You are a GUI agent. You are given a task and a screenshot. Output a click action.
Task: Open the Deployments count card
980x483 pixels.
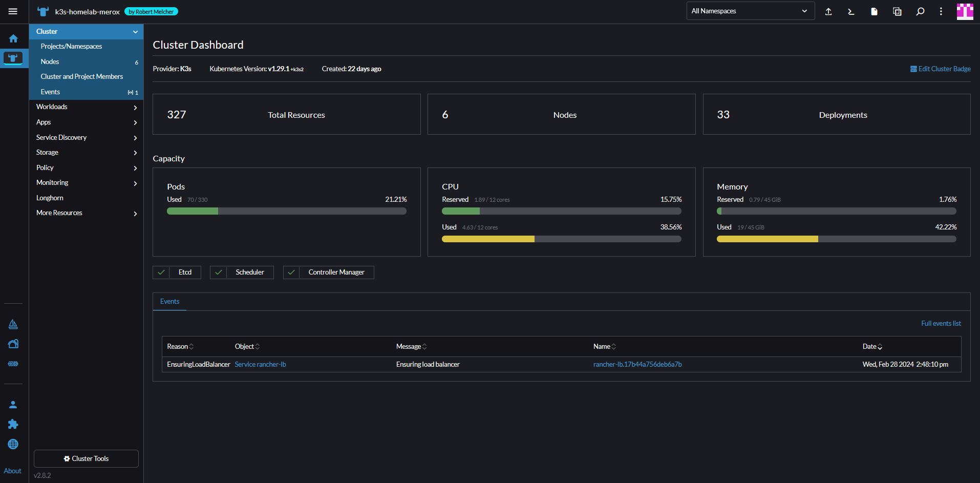pos(837,114)
